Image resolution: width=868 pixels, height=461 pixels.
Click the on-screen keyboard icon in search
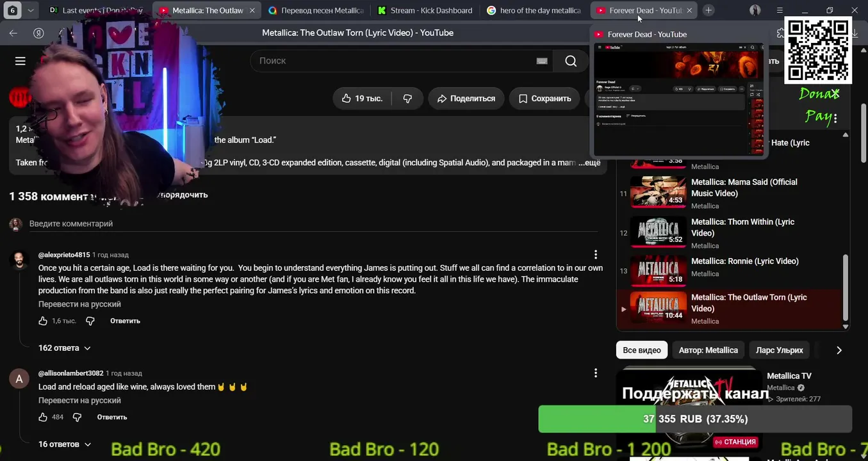click(542, 61)
